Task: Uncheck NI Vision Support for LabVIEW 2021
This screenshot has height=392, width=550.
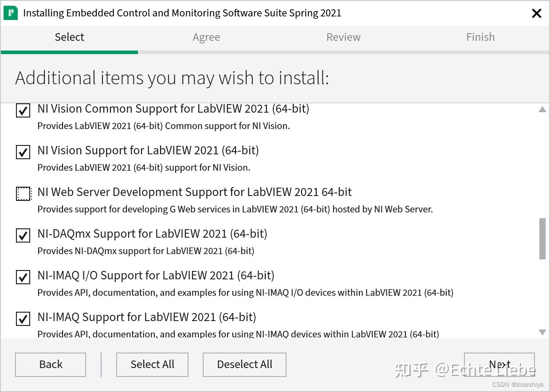Action: (x=23, y=152)
